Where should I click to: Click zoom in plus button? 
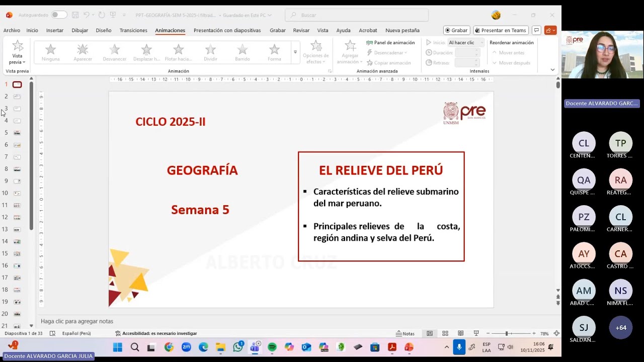click(534, 333)
